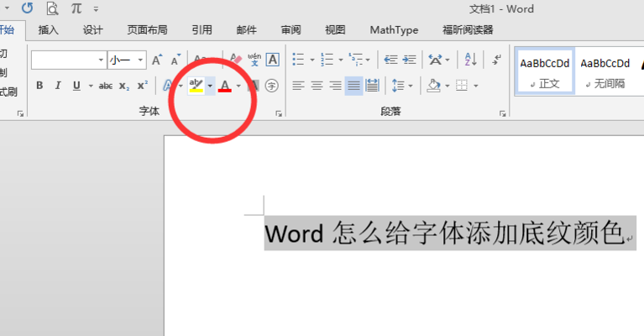This screenshot has width=644, height=336.
Task: Toggle strikethrough formatting
Action: (106, 86)
